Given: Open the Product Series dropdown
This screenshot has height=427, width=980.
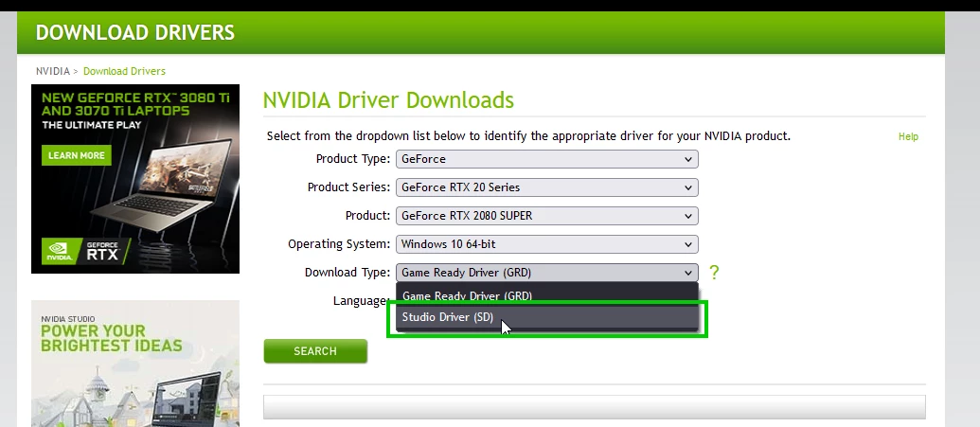Looking at the screenshot, I should coord(547,187).
